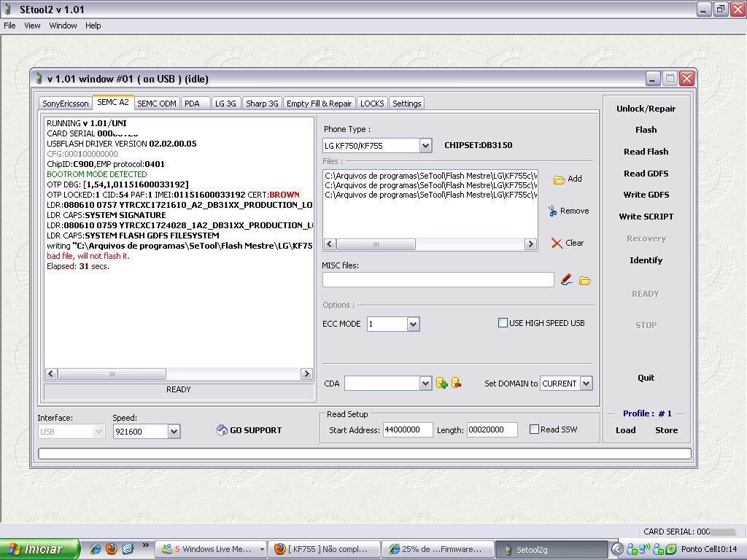The width and height of the screenshot is (747, 560).
Task: Select the PDA tab
Action: click(x=196, y=104)
